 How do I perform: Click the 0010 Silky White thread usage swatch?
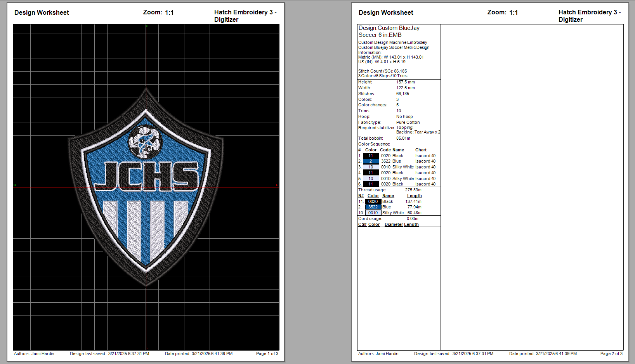373,213
